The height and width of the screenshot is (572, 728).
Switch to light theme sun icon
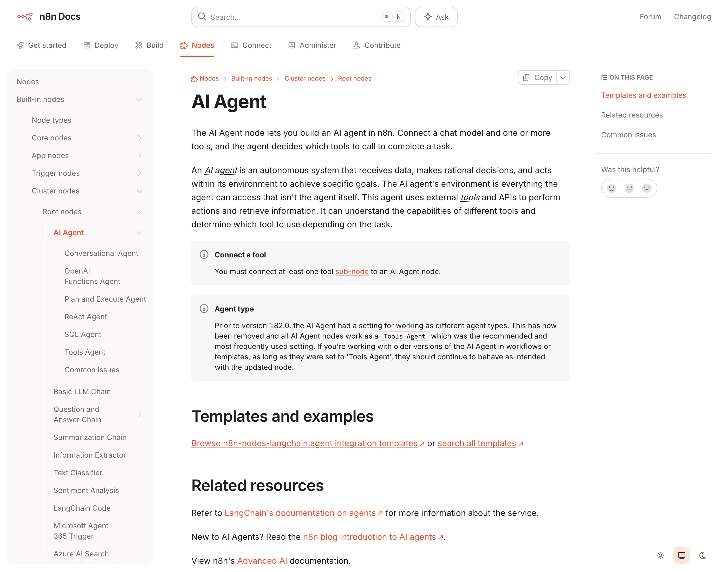660,555
